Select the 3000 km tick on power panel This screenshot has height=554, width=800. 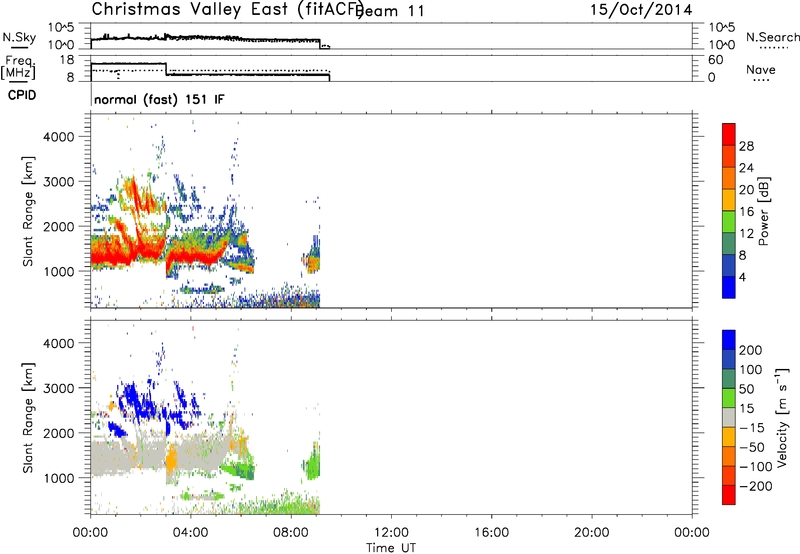(x=59, y=182)
